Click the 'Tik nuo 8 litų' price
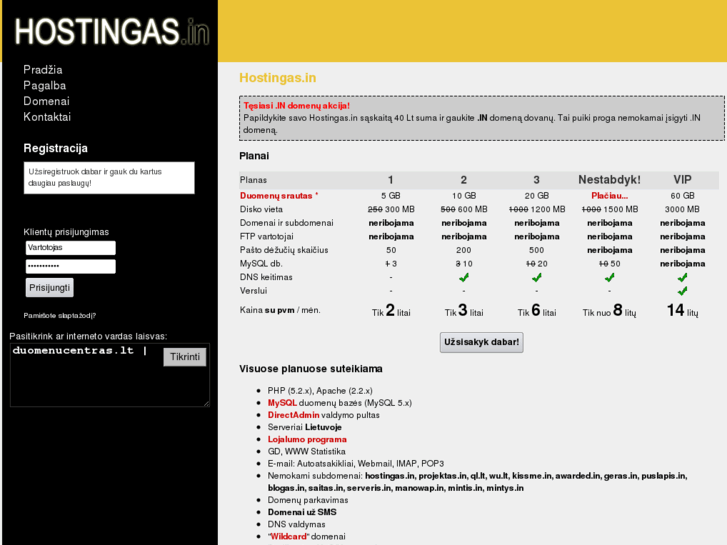The height and width of the screenshot is (545, 727). coord(609,310)
